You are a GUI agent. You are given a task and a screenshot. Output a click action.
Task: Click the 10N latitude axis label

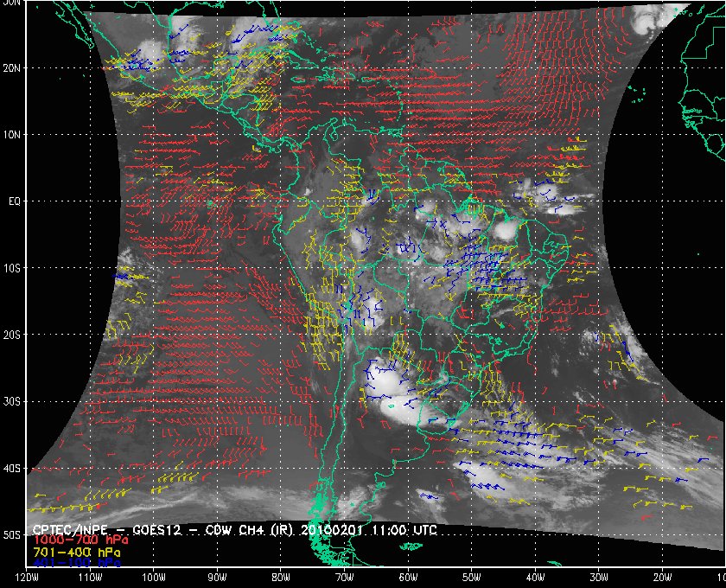tap(14, 134)
